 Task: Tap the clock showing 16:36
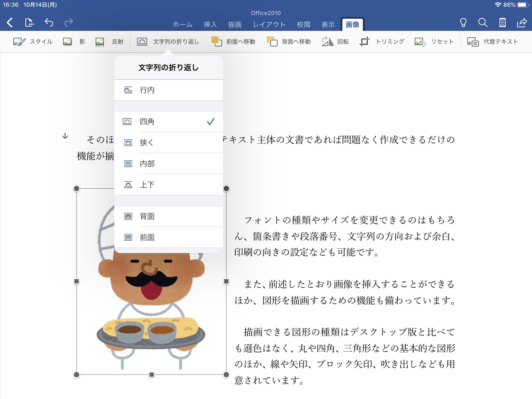10,5
